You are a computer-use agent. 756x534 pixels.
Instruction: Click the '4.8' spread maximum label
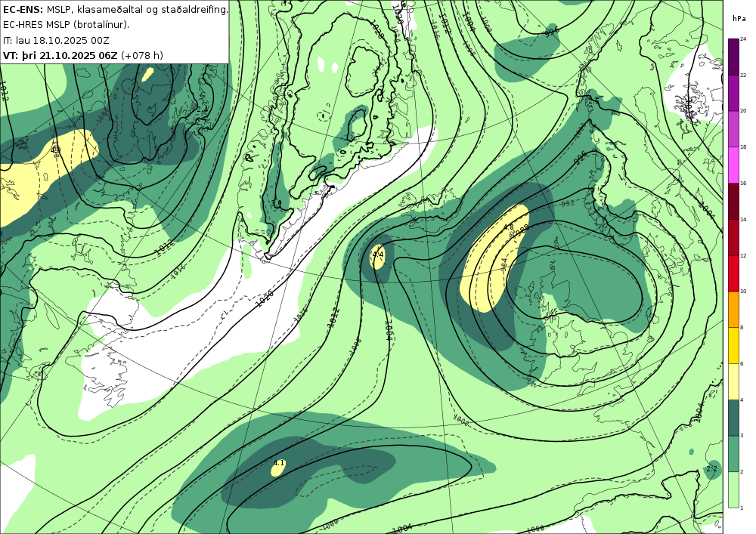click(508, 227)
